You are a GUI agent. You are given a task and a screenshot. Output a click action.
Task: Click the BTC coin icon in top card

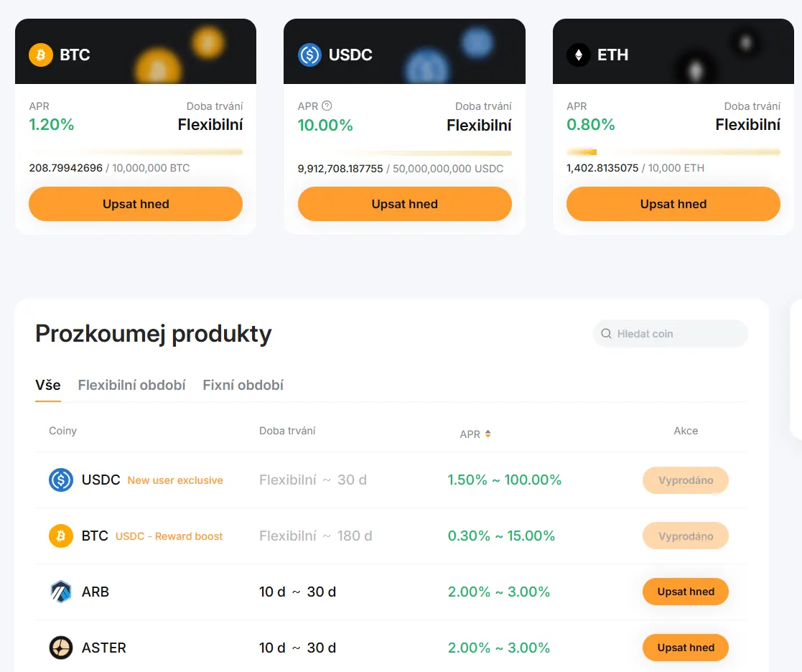click(x=41, y=55)
